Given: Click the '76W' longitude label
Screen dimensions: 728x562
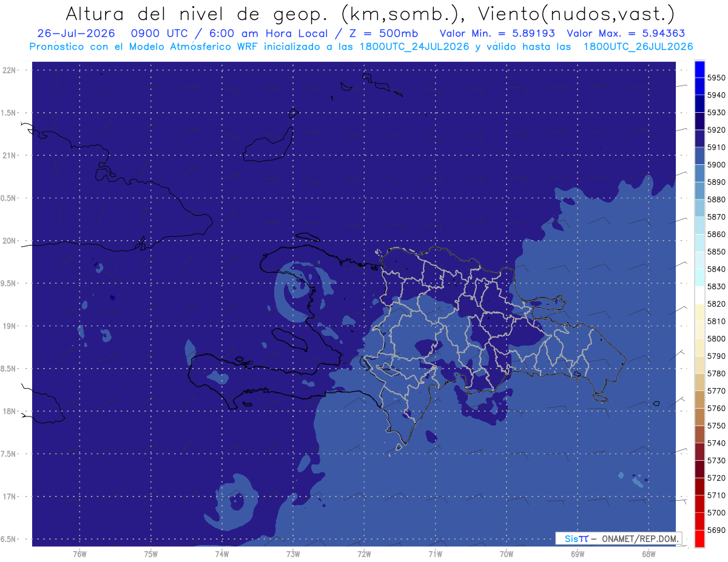Looking at the screenshot, I should coord(79,554).
